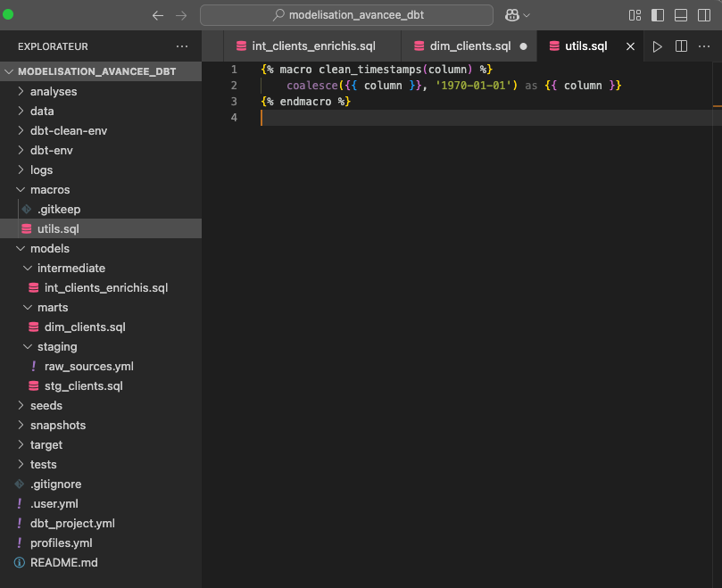
Task: Switch to dim_clients.sql tab
Action: click(469, 46)
